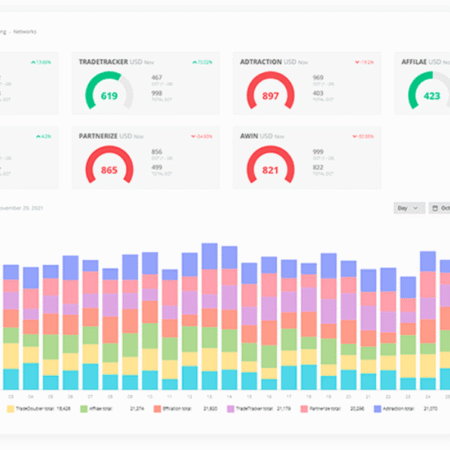Screen dimensions: 450x450
Task: Click the x-axis label 24
Action: pyautogui.click(x=428, y=397)
